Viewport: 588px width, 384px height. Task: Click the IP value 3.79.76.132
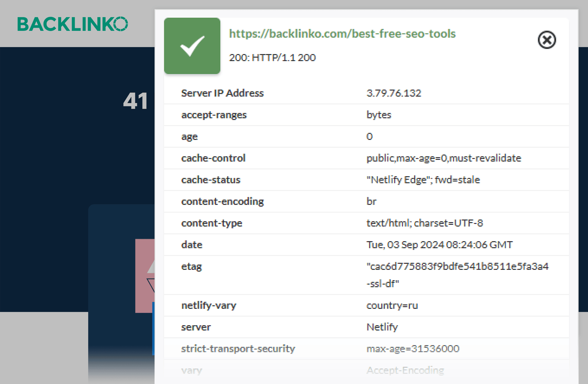[394, 93]
